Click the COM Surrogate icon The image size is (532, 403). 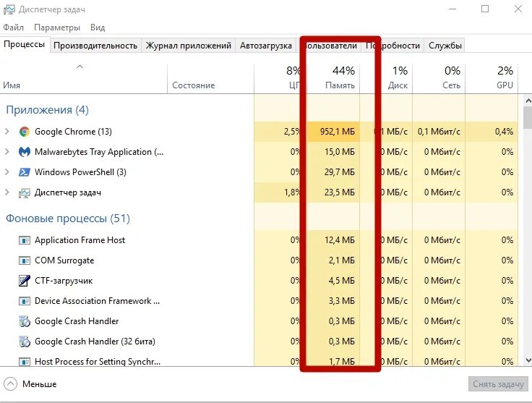[25, 260]
